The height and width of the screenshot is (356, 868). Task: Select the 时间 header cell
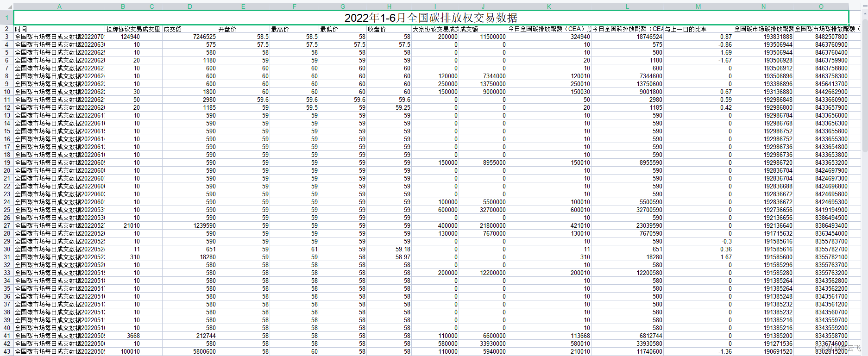tap(59, 29)
